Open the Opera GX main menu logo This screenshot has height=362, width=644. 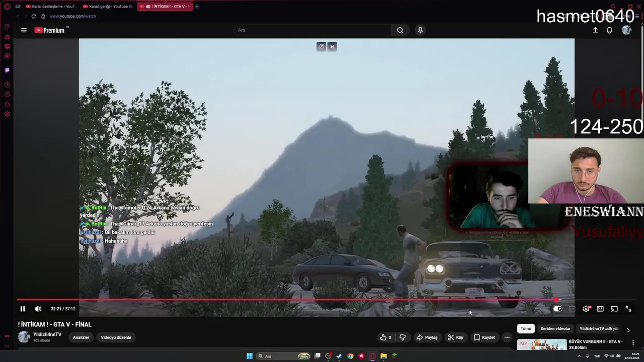(x=7, y=7)
